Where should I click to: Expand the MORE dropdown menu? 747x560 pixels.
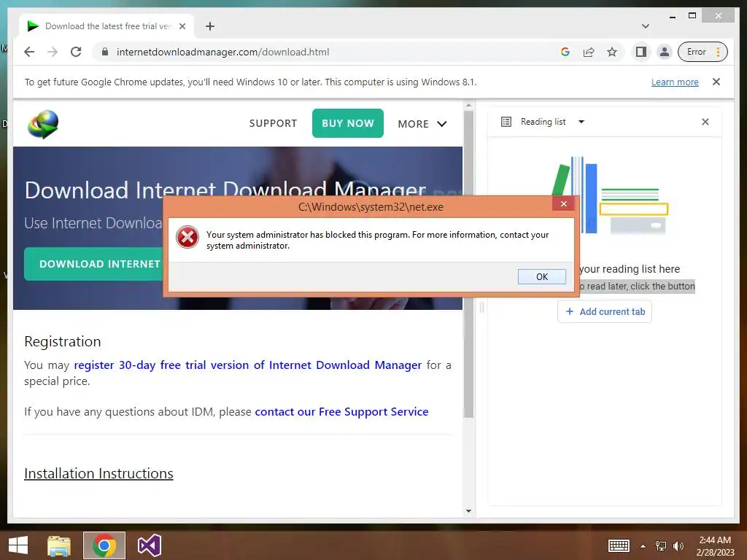click(x=422, y=124)
